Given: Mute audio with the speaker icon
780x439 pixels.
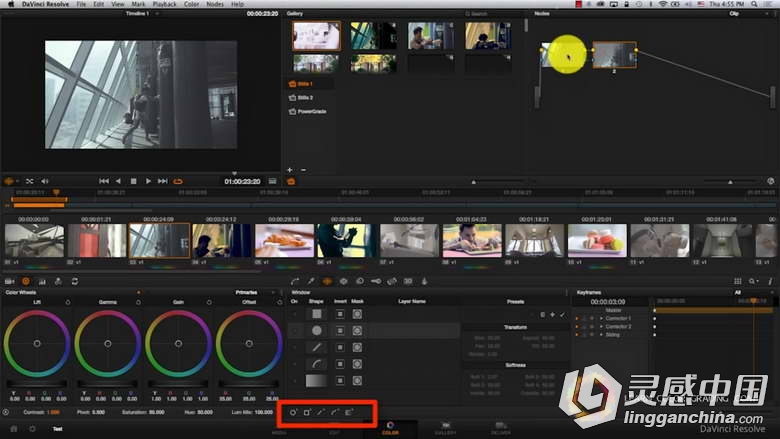Looking at the screenshot, I should click(45, 181).
